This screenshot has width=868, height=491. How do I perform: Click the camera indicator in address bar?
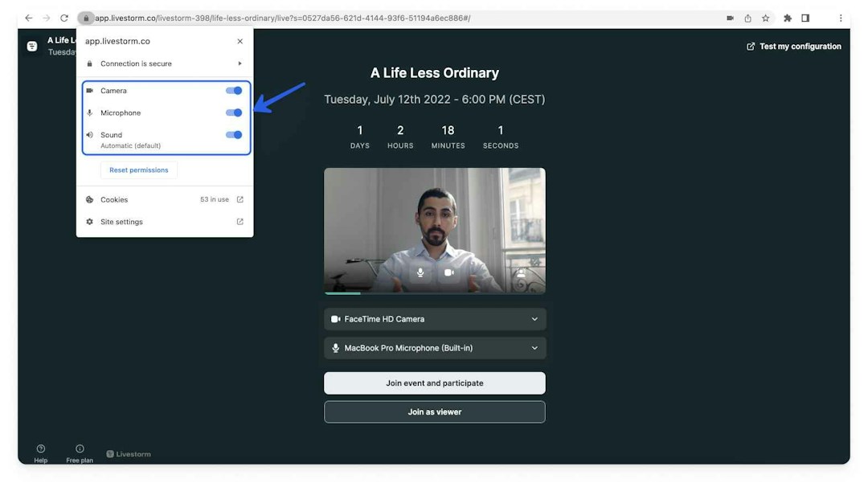(730, 18)
